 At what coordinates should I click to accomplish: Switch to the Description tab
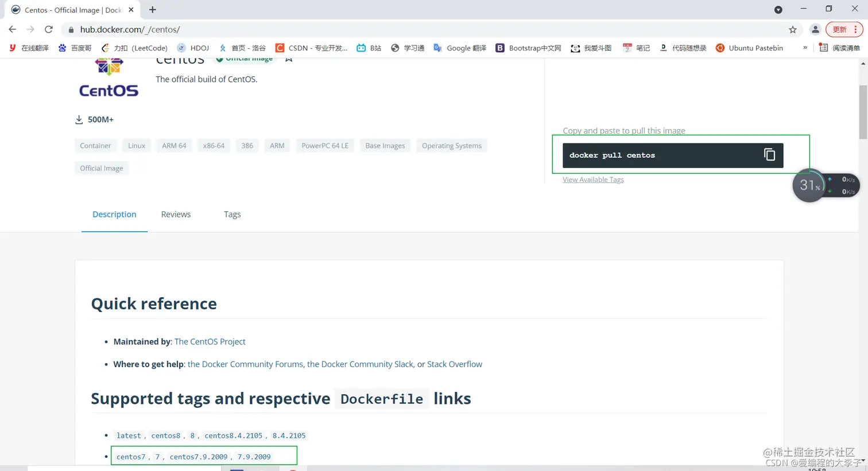click(114, 215)
